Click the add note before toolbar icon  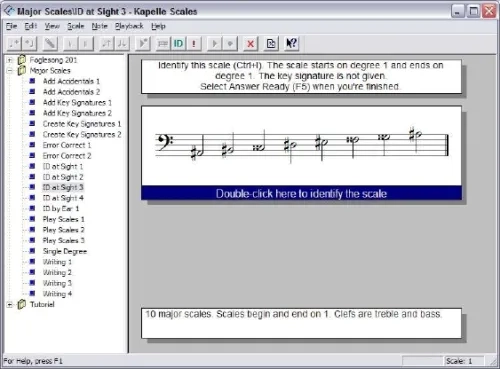pos(30,43)
